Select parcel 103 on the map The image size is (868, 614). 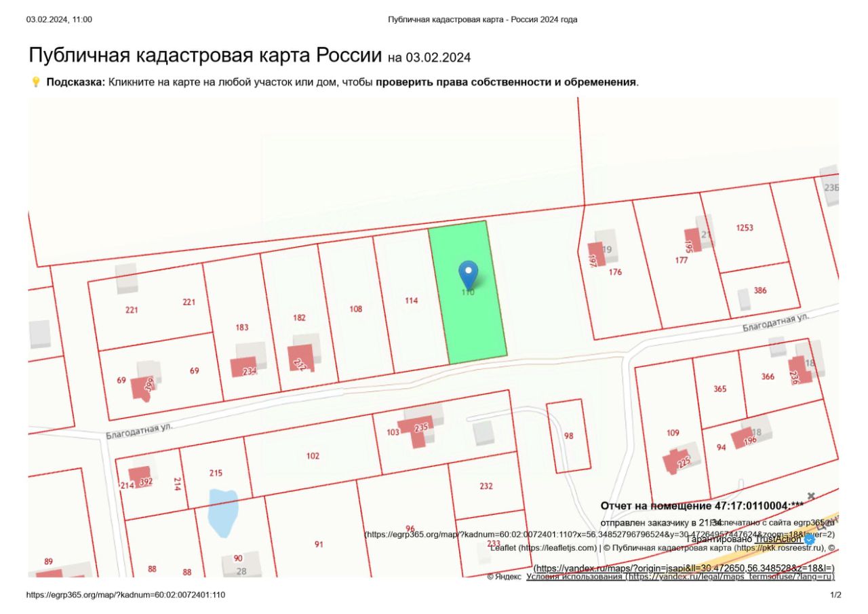coord(393,432)
